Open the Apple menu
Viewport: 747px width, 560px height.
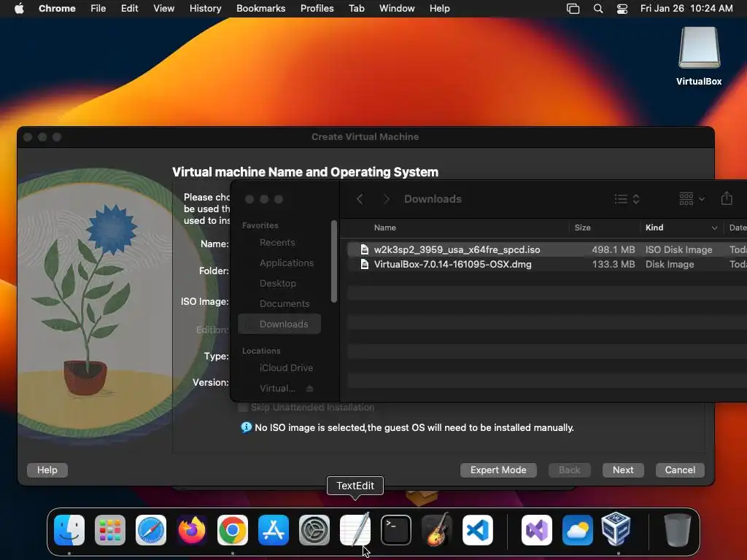[x=19, y=8]
